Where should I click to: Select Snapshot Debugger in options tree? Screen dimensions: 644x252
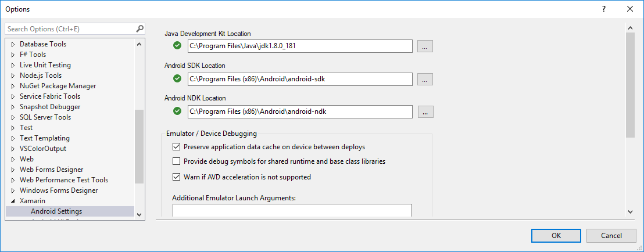click(x=50, y=107)
